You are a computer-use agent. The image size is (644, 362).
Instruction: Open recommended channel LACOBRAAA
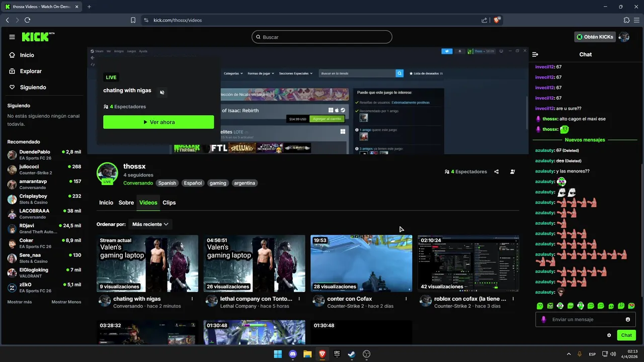[44, 214]
